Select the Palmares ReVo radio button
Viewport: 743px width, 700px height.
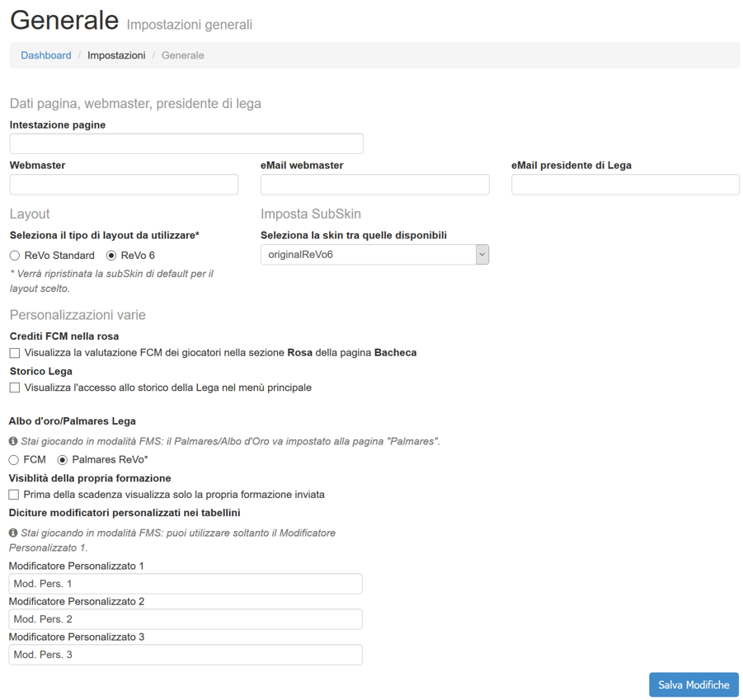pyautogui.click(x=63, y=460)
